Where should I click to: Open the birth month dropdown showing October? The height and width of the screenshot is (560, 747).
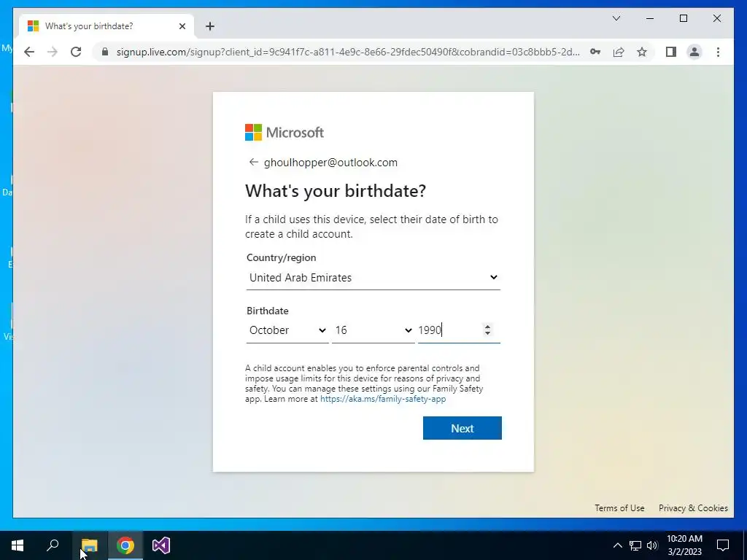pyautogui.click(x=287, y=330)
